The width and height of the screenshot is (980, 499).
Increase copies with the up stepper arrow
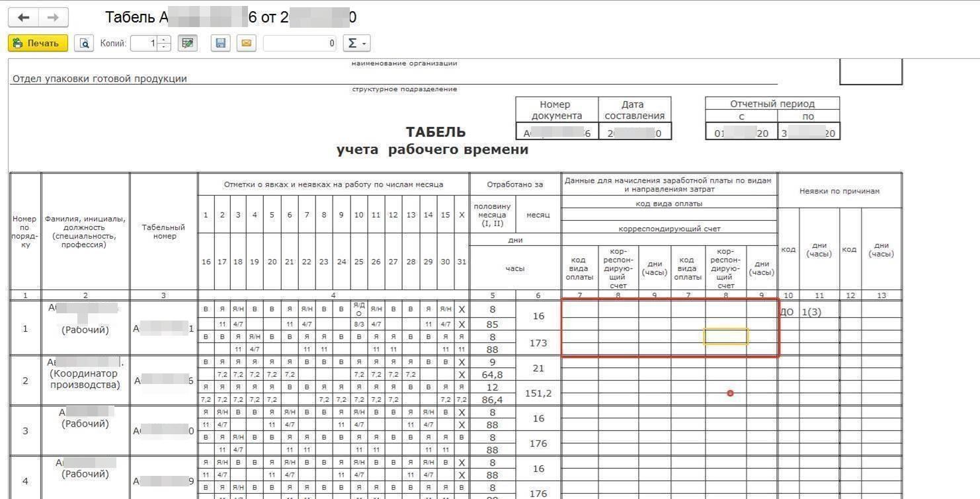pos(165,39)
